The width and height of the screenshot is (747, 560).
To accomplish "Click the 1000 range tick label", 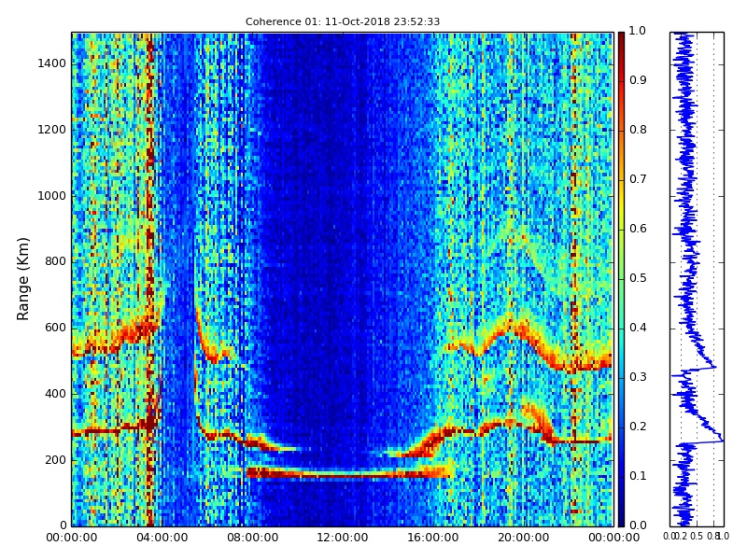I will click(52, 196).
